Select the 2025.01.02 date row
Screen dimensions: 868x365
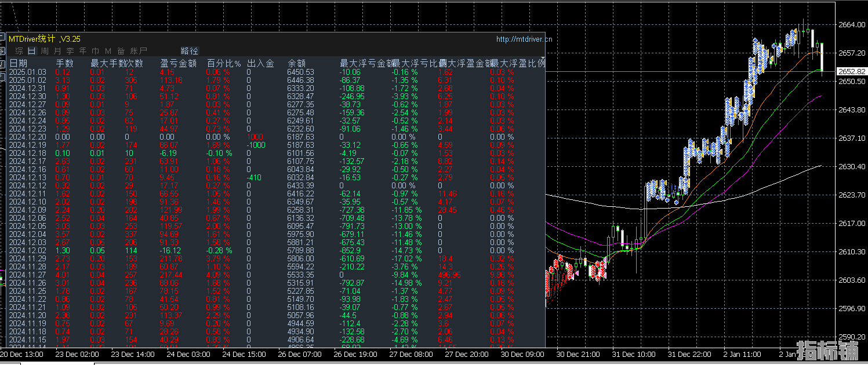(x=28, y=80)
